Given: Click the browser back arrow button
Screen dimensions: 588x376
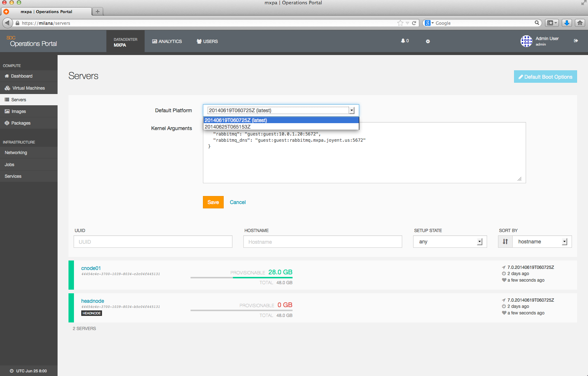Looking at the screenshot, I should coord(7,23).
